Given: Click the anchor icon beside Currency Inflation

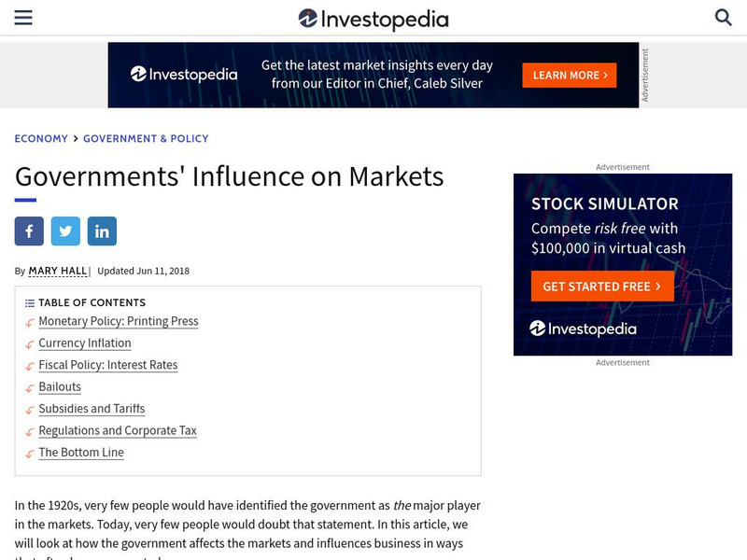Looking at the screenshot, I should [28, 343].
